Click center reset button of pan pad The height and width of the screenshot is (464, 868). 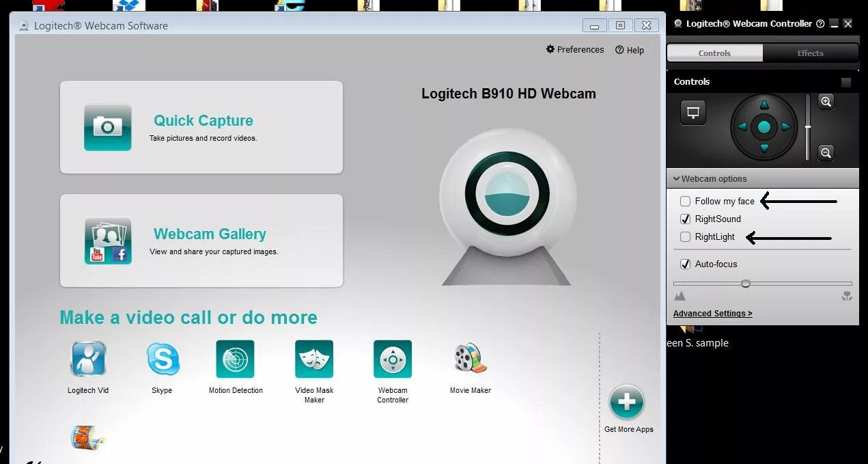pos(764,126)
